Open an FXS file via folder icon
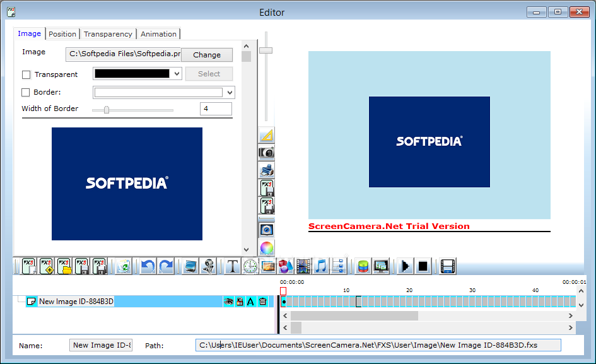The height and width of the screenshot is (364, 596). (x=64, y=266)
